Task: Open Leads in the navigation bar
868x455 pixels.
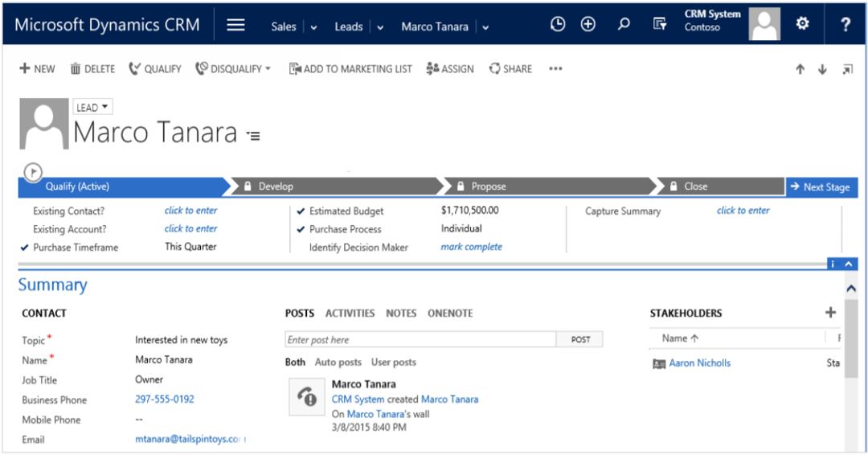Action: click(x=349, y=27)
